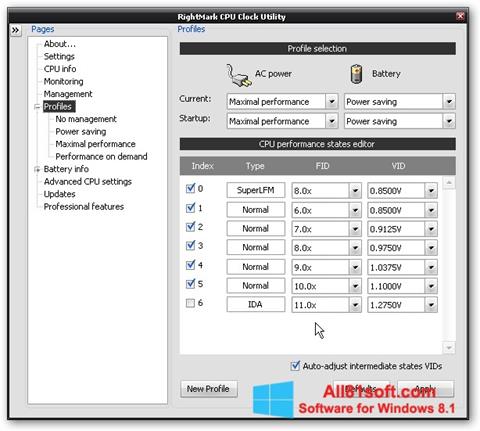Open VID dropdown showing 1.0375V
This screenshot has height=431, width=480.
click(431, 267)
